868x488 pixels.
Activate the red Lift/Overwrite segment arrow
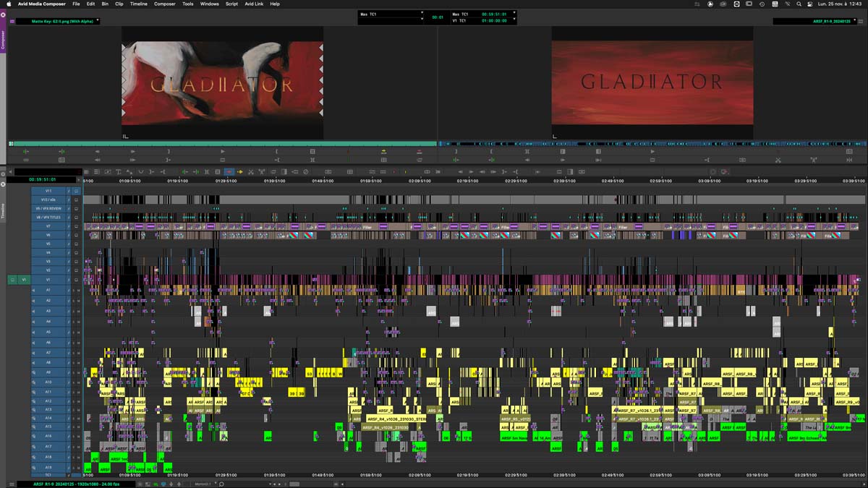[229, 171]
